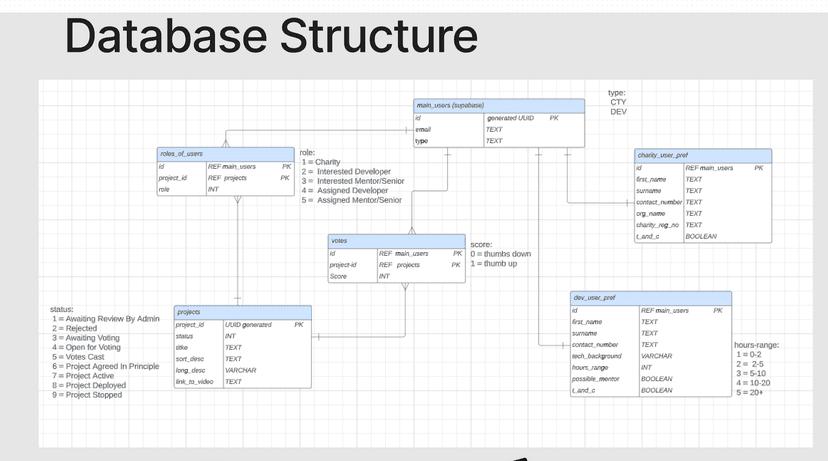Viewport: 828px width, 461px height.
Task: Click the "score:" legend heading
Action: pyautogui.click(x=482, y=244)
